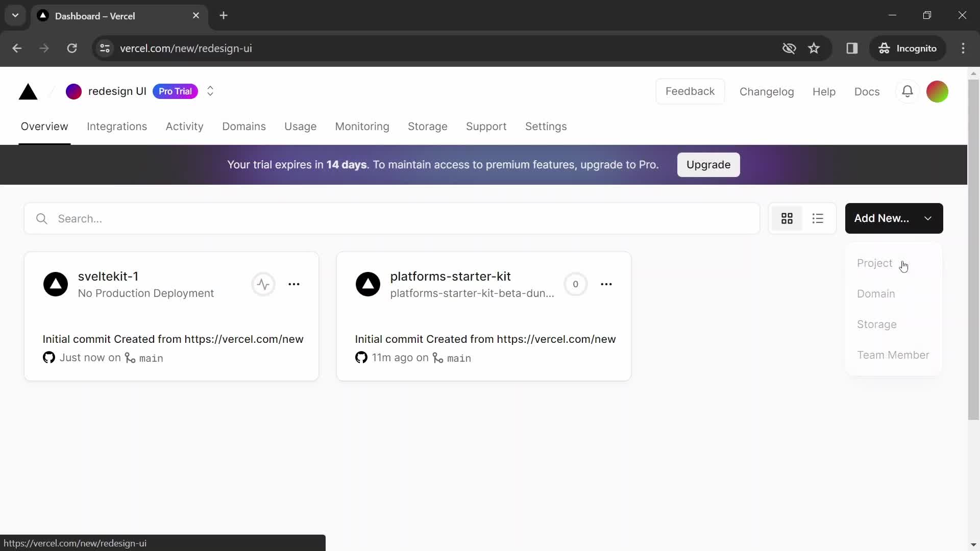The height and width of the screenshot is (551, 980).
Task: Switch to the Domains tab
Action: pyautogui.click(x=244, y=127)
